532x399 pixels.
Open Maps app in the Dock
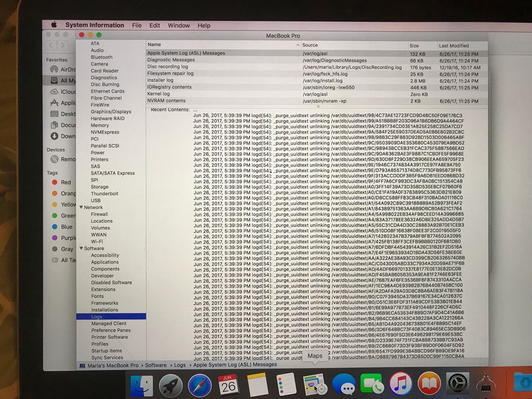click(315, 384)
